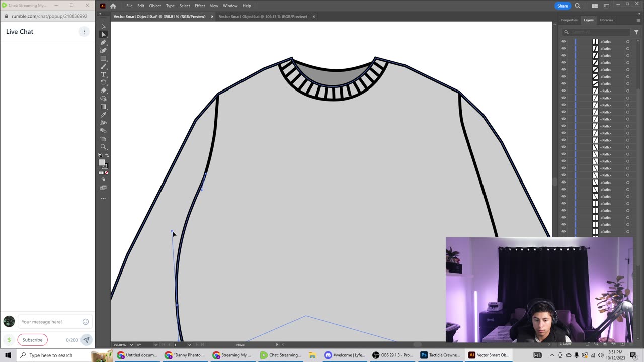
Task: Open Untitled document Chrome taskbar item
Action: pyautogui.click(x=137, y=355)
